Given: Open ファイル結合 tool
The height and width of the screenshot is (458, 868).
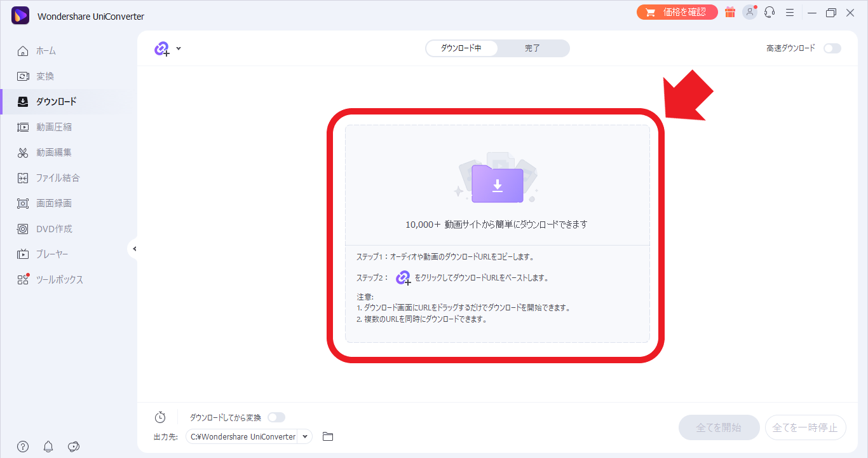Looking at the screenshot, I should [49, 178].
